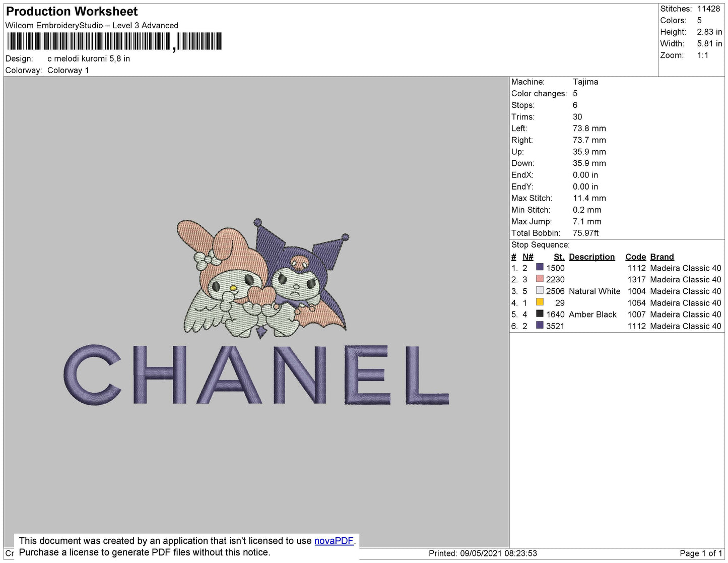
Task: Click the Min Stitch value '0.2 mm'
Action: pyautogui.click(x=587, y=210)
